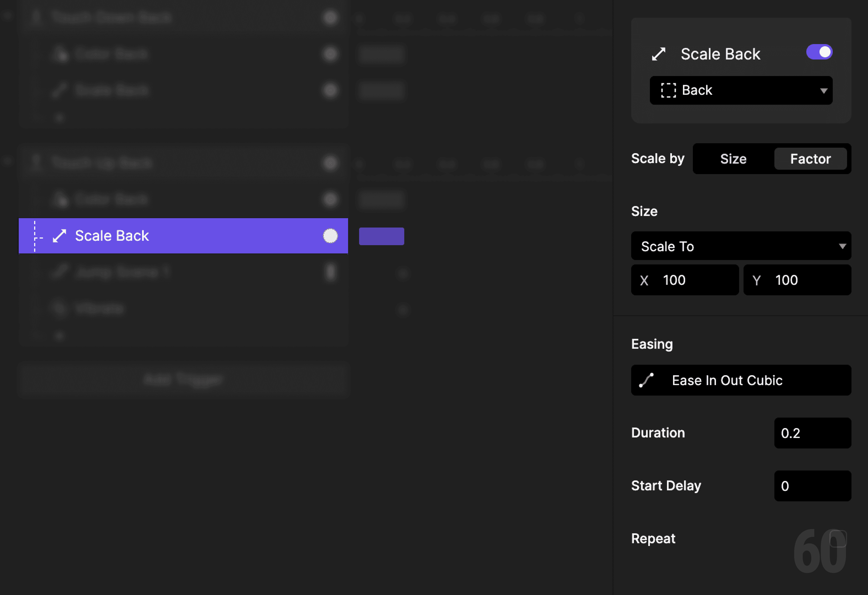Click the Add Trigger button

(x=184, y=380)
